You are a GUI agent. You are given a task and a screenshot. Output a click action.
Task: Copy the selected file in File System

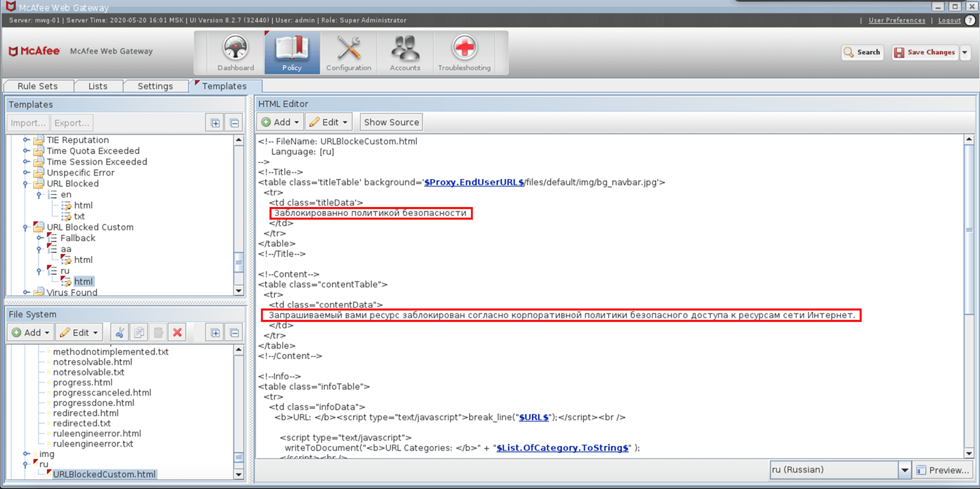[139, 332]
